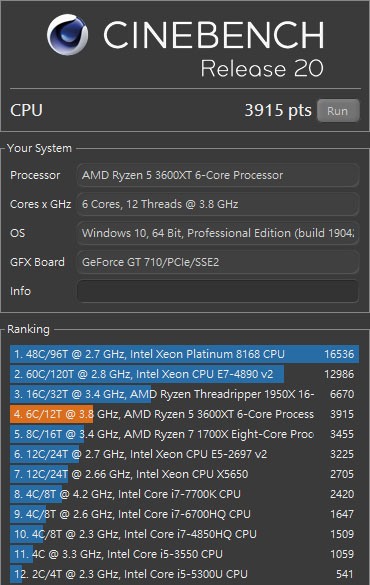Select the Core i7-4850HQ ranking row

pos(185,534)
